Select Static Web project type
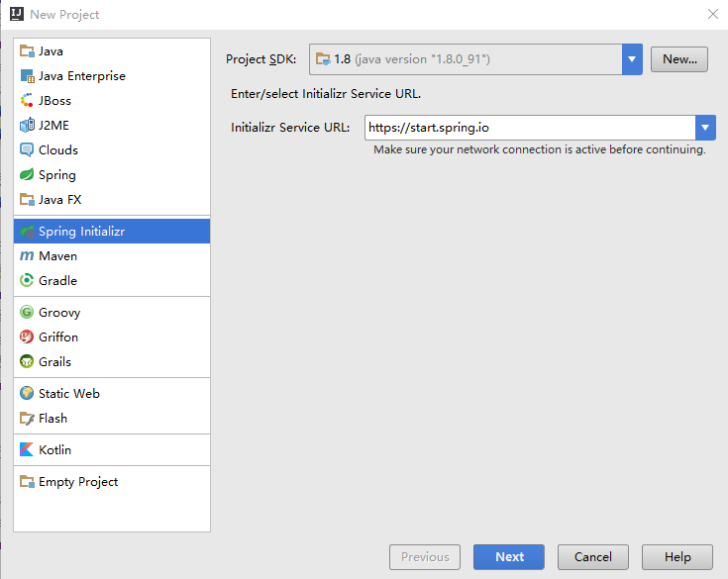The height and width of the screenshot is (579, 728). click(68, 394)
